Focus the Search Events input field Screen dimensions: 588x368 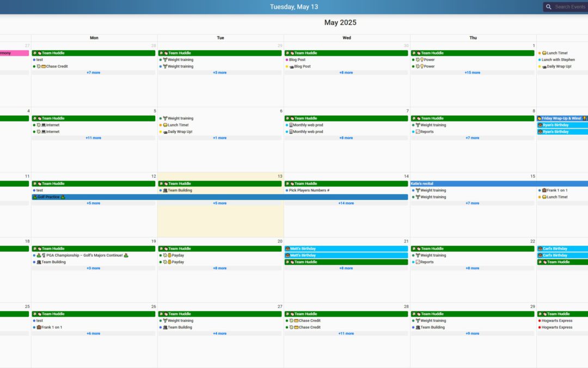click(569, 7)
